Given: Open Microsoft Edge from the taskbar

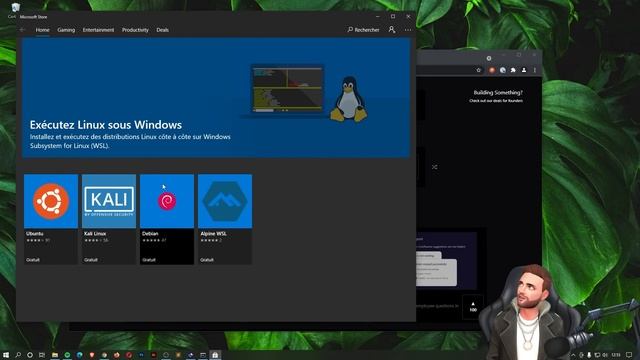Looking at the screenshot, I should tap(80, 355).
